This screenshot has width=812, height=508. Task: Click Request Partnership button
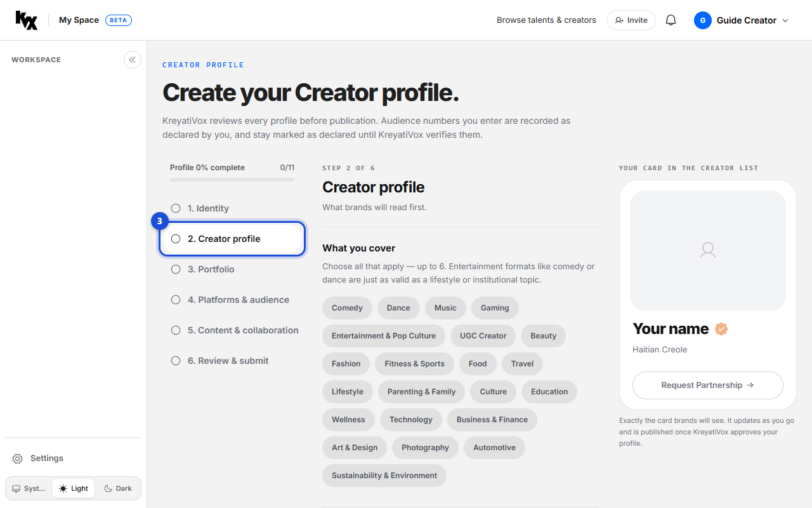708,385
